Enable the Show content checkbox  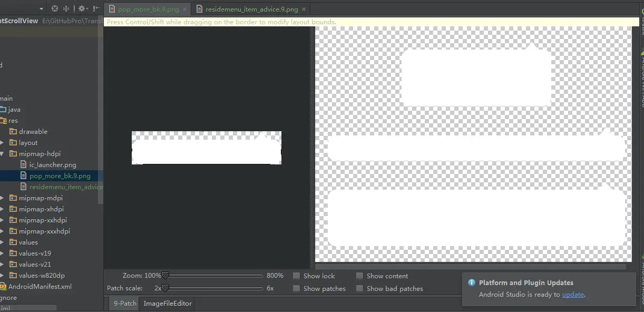[x=360, y=276]
